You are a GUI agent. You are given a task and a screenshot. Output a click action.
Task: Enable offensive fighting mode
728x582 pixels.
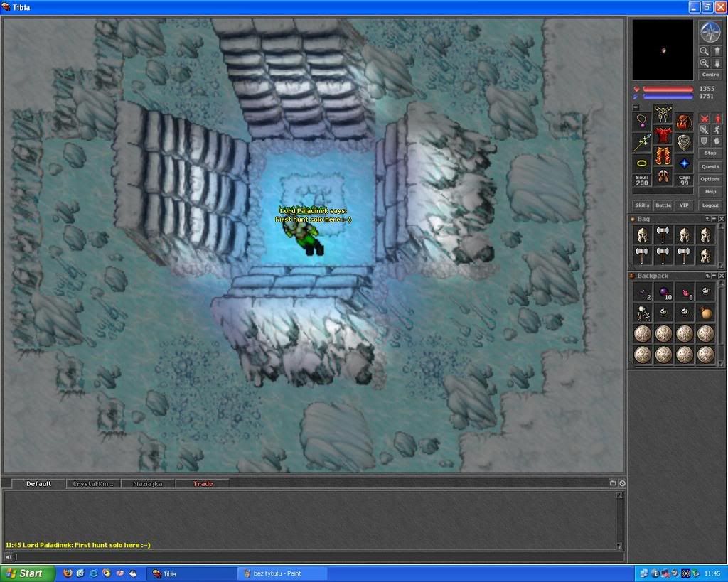point(705,119)
